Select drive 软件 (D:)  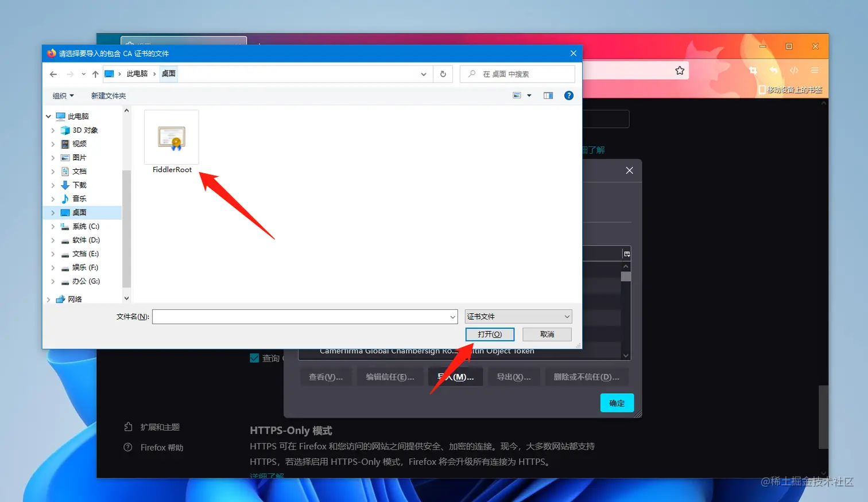click(x=86, y=240)
